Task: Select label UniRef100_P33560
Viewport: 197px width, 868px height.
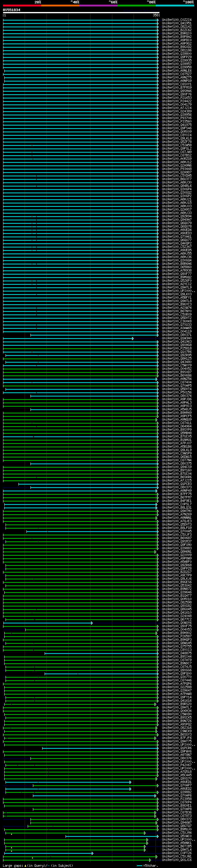Action: (177, 121)
